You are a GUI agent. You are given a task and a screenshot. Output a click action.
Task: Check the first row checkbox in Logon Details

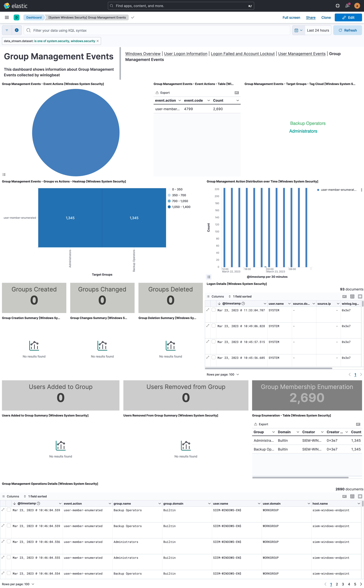214,310
